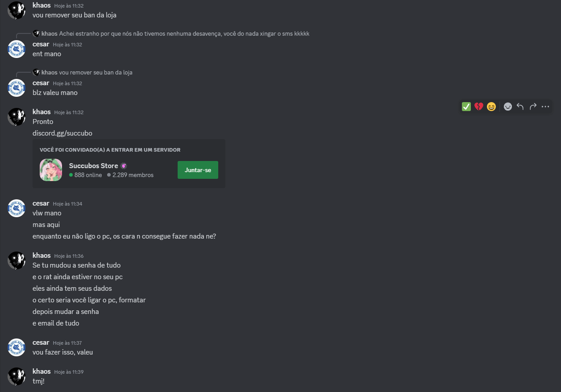Open the three-dot more options menu
Image resolution: width=561 pixels, height=392 pixels.
click(x=545, y=107)
